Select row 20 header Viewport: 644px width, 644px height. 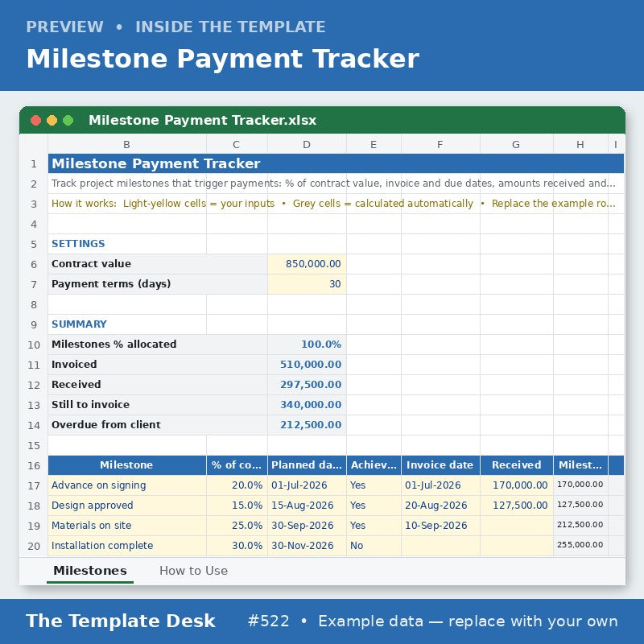34,546
